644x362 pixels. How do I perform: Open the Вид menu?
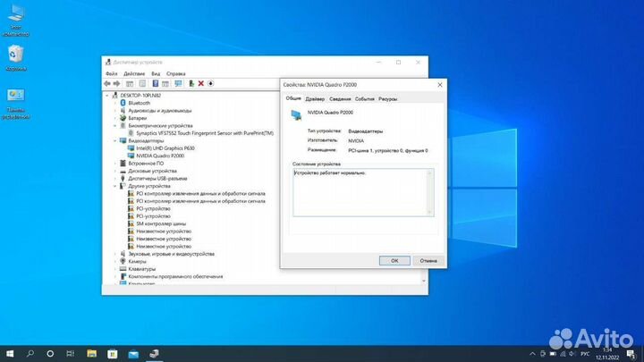tap(156, 73)
